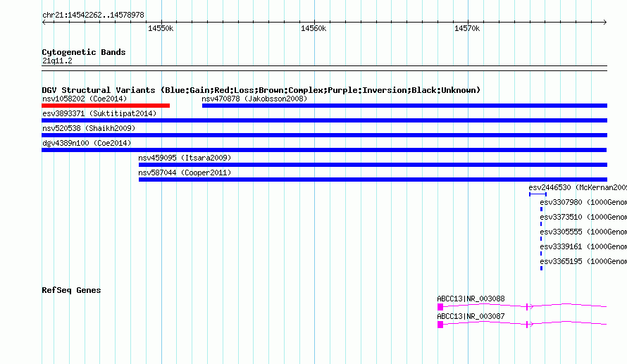Click the NR_003087 second exon tick
The height and width of the screenshot is (364, 627).
coord(528,325)
